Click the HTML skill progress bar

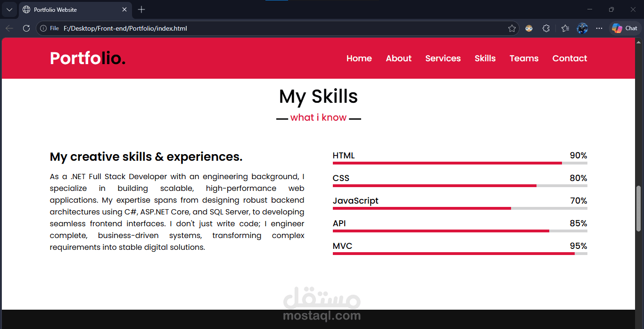(x=460, y=163)
